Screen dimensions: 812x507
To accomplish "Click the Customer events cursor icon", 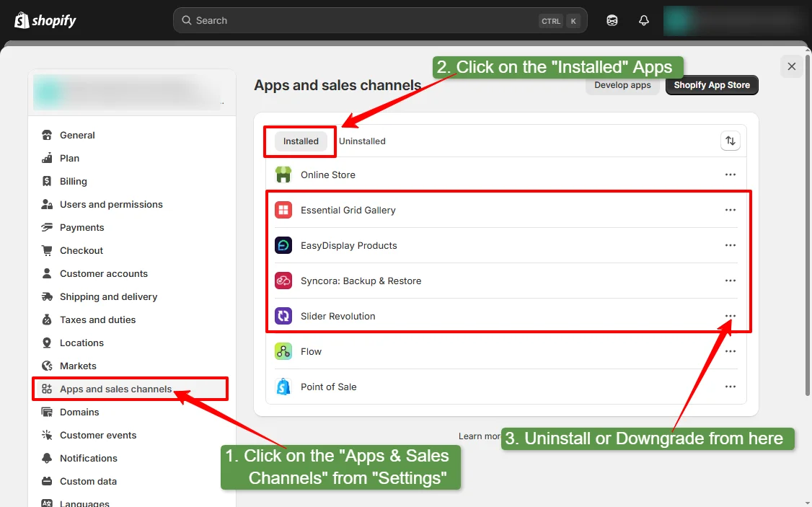I will coord(47,435).
